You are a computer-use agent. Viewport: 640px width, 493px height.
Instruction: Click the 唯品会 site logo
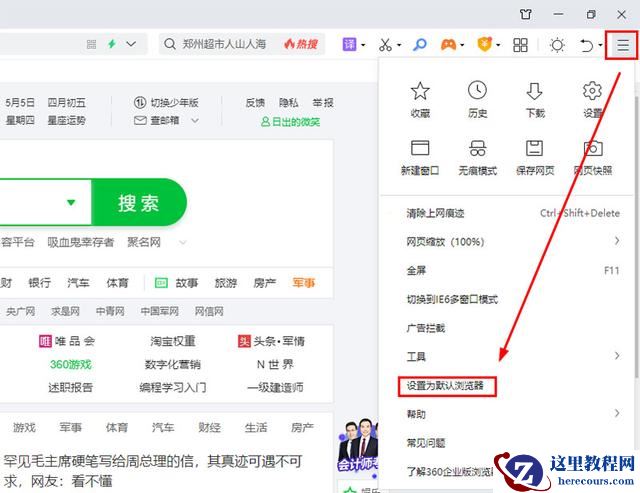click(x=45, y=341)
